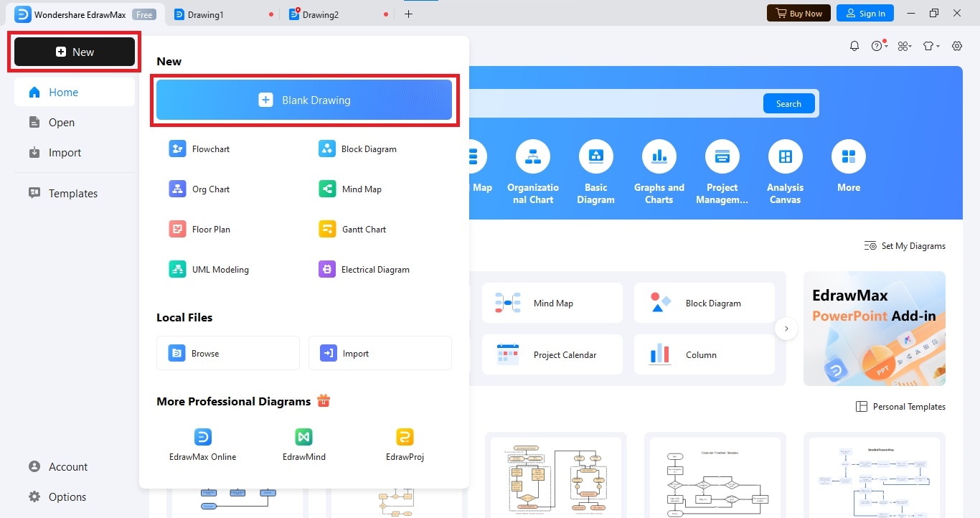Select Mind Map in the New panel
Viewport: 980px width, 518px height.
click(x=351, y=189)
